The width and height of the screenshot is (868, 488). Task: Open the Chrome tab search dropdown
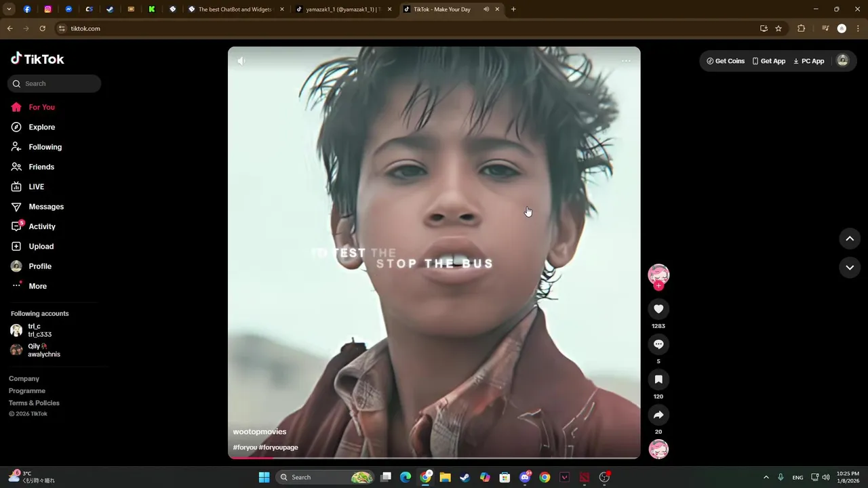point(9,9)
